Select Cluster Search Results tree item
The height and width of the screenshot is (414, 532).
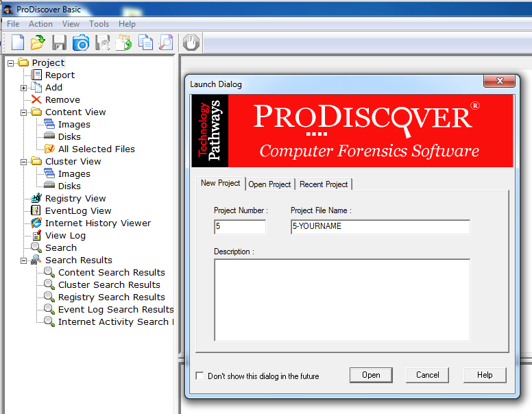(x=109, y=284)
